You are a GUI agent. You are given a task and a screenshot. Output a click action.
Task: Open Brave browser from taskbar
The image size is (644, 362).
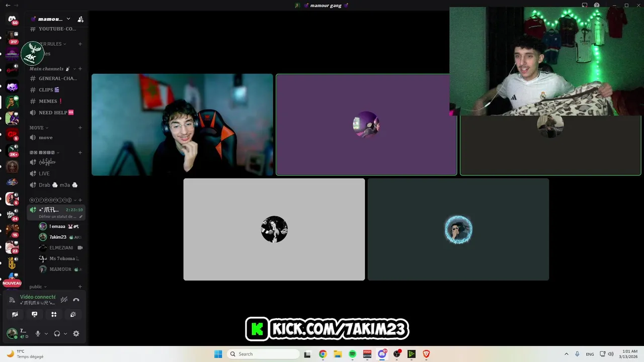[427, 354]
